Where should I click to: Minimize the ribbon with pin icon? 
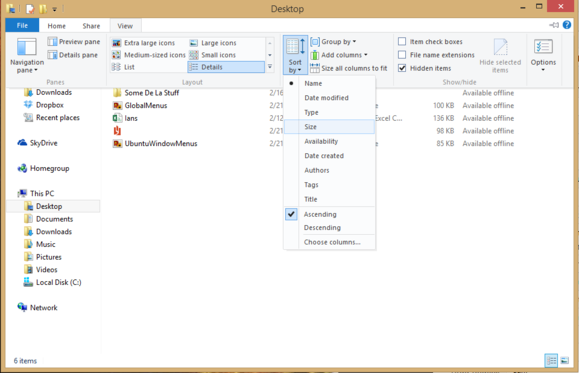554,25
